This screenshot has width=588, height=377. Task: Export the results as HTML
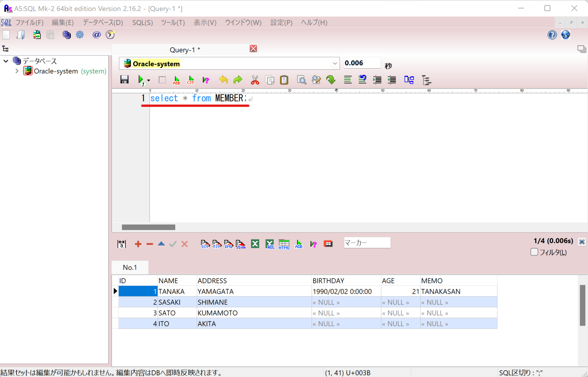pyautogui.click(x=284, y=244)
